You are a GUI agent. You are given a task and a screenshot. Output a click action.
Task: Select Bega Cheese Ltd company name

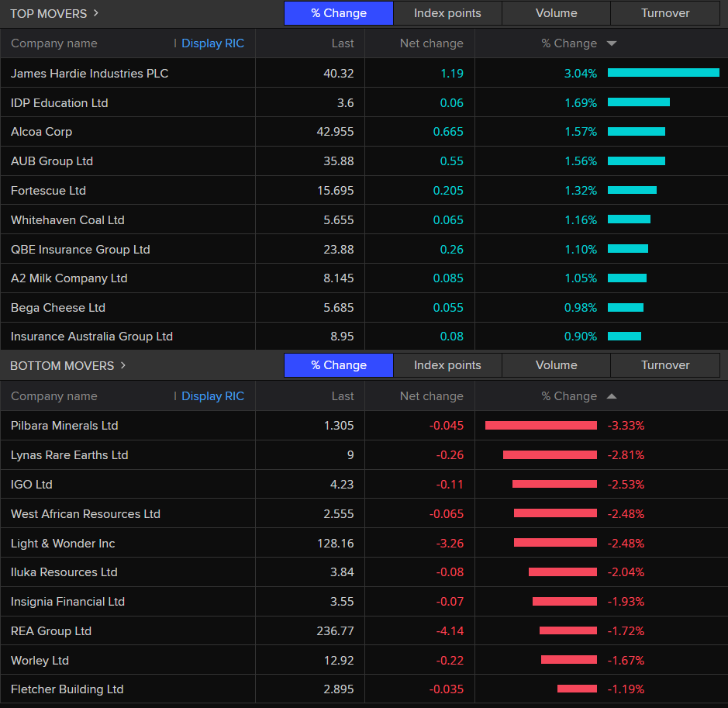(58, 307)
